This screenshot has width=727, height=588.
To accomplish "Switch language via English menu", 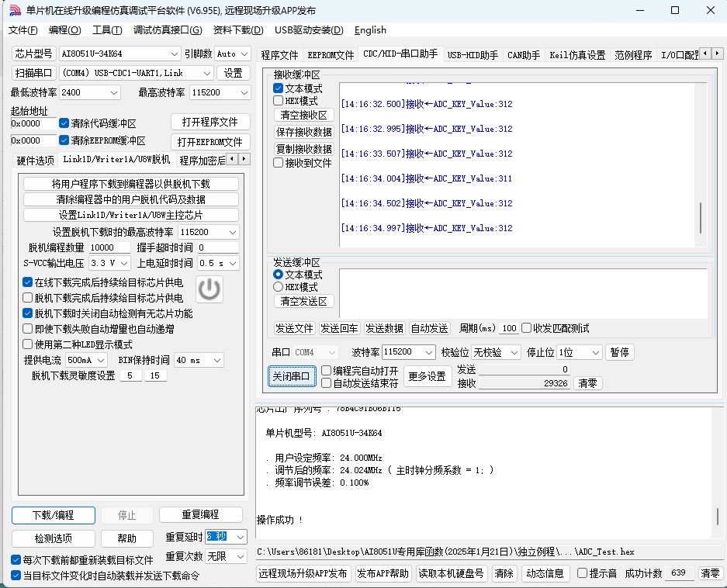I will (x=370, y=30).
